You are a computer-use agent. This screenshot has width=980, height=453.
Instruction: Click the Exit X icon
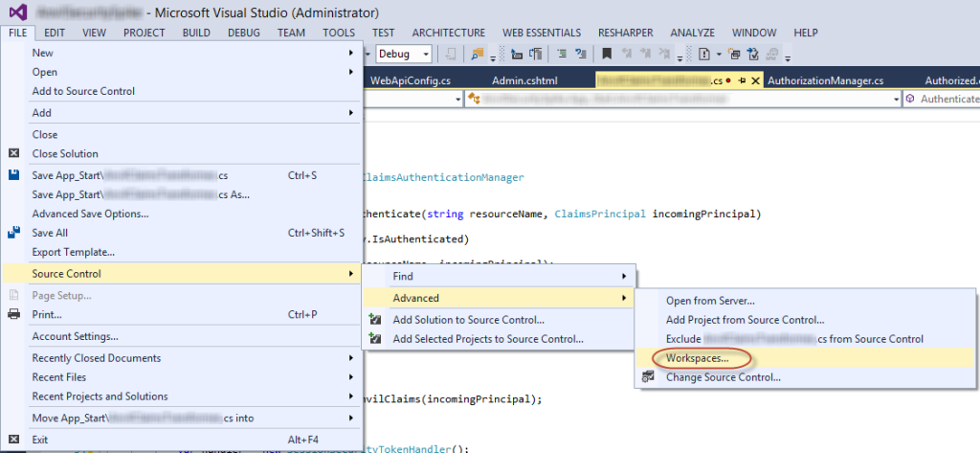click(13, 440)
